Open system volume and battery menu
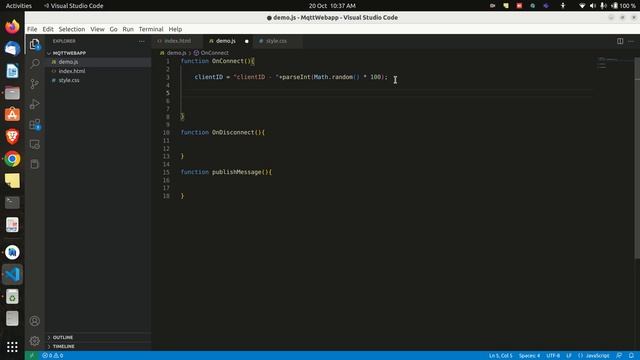The width and height of the screenshot is (640, 360). click(607, 6)
